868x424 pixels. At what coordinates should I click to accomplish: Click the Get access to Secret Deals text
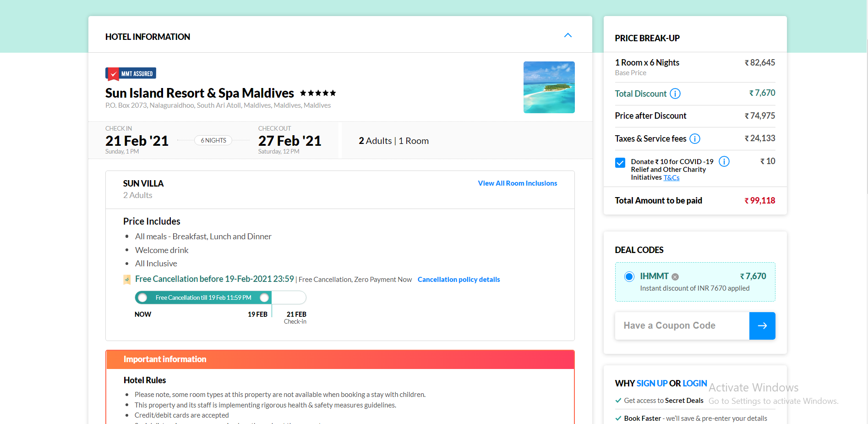click(x=664, y=401)
